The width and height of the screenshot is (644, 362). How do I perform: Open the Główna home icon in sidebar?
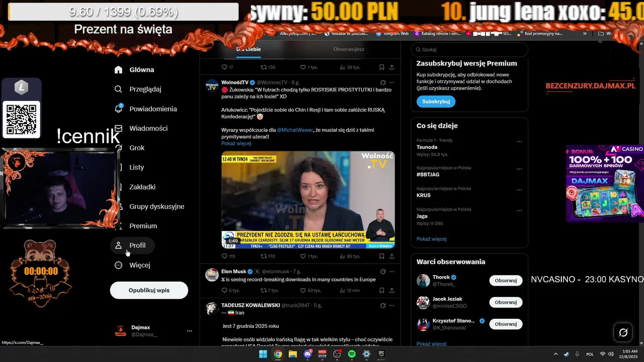(x=118, y=69)
